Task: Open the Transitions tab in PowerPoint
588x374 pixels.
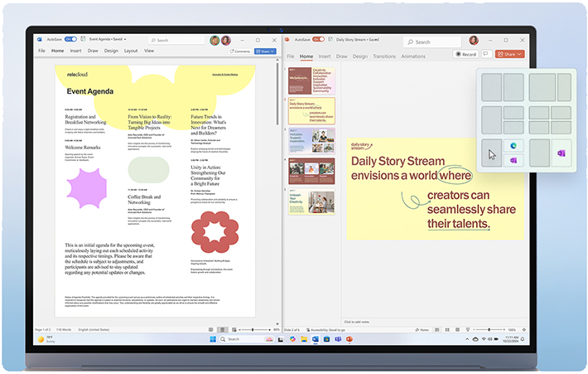Action: [x=384, y=56]
